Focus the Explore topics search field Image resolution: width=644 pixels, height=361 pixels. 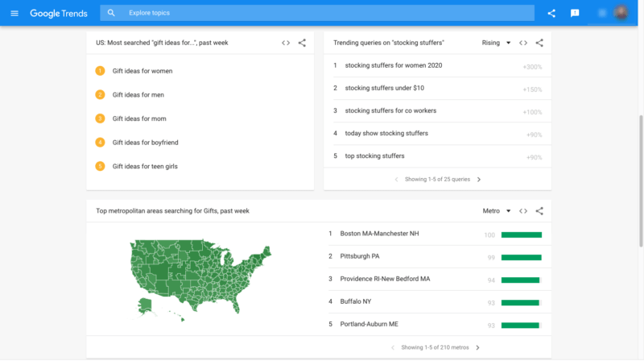click(317, 13)
